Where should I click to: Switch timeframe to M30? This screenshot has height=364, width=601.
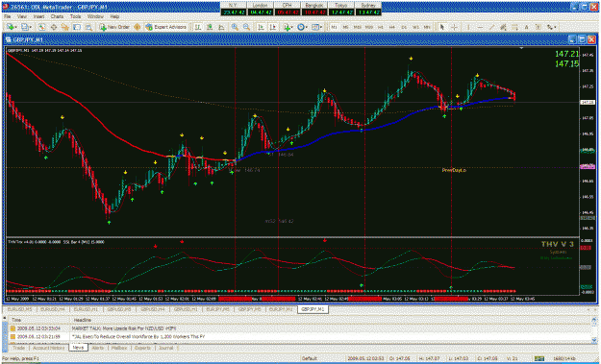point(368,27)
